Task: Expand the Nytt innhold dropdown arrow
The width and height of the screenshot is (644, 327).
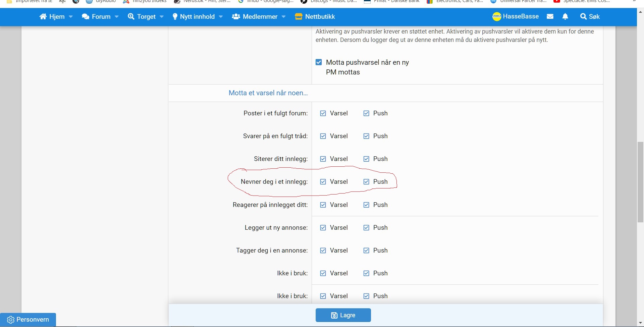Action: pyautogui.click(x=221, y=16)
